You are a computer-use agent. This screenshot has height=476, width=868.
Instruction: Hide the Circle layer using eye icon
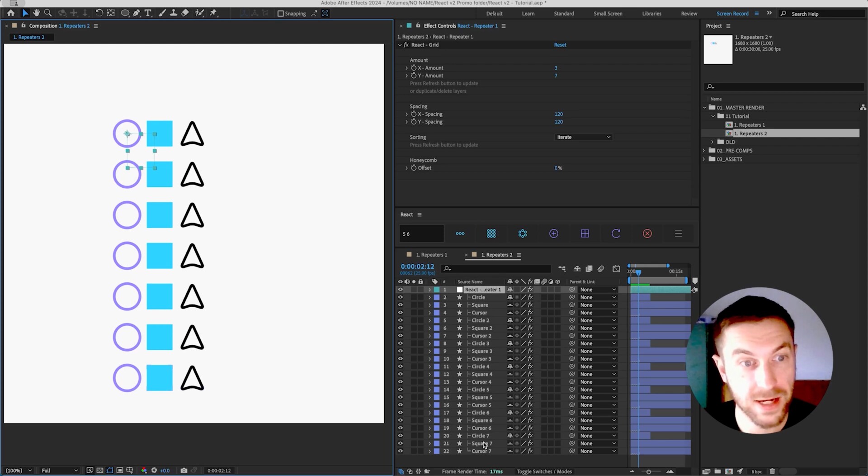(400, 297)
